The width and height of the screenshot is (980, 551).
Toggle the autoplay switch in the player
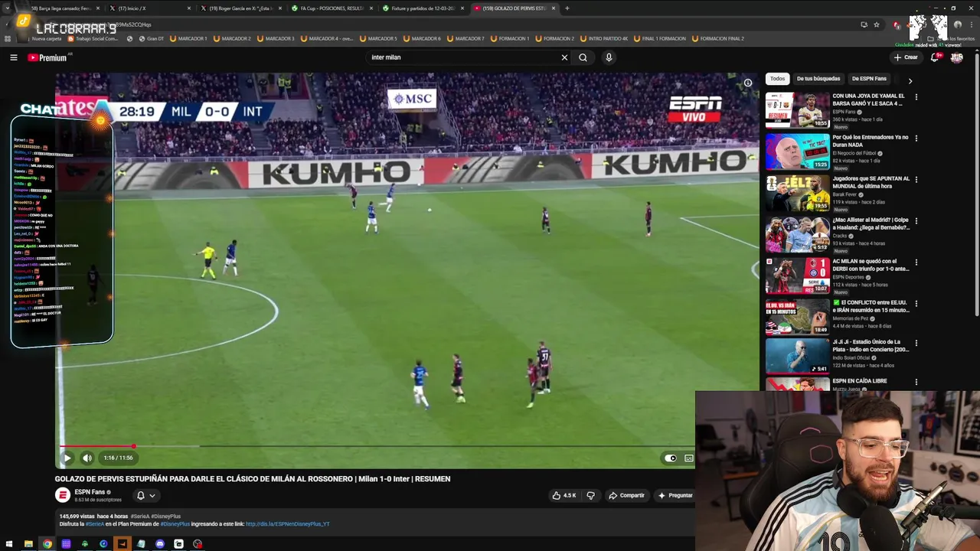[x=671, y=458]
